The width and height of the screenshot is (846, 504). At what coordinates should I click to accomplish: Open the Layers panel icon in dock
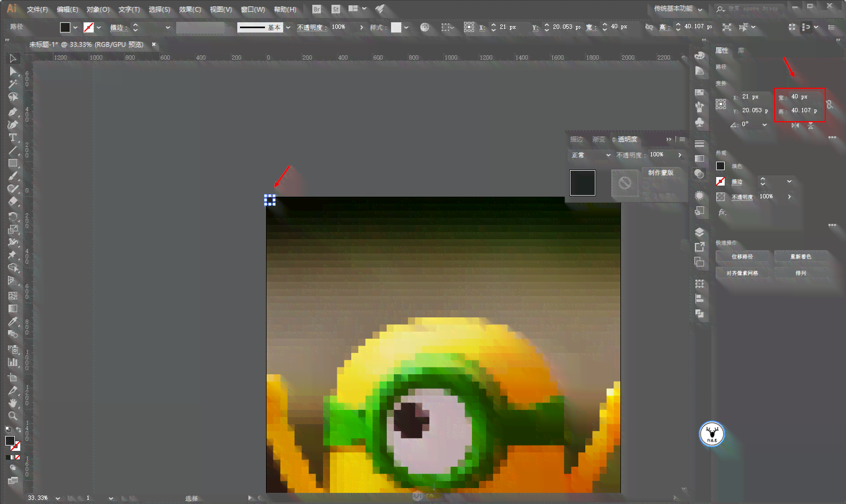[700, 232]
